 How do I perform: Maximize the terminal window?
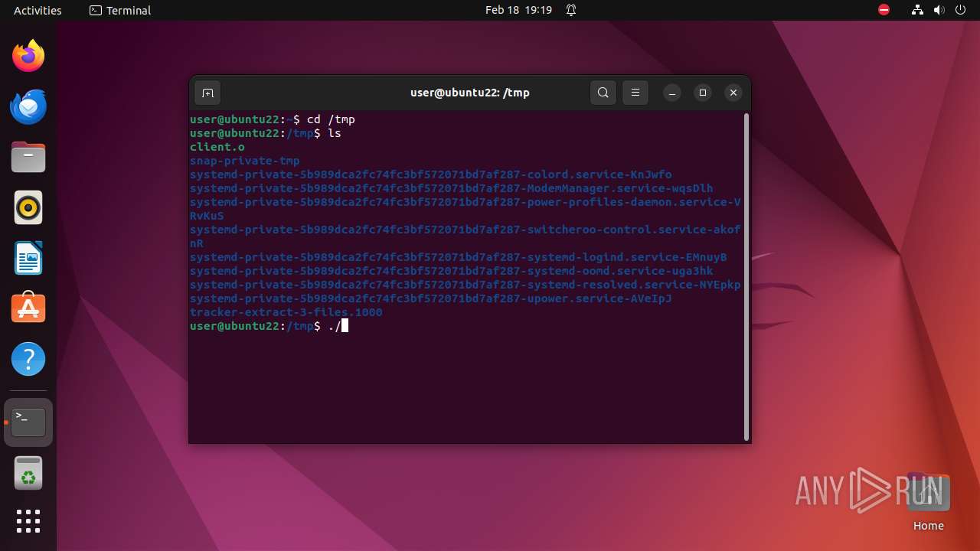click(703, 93)
